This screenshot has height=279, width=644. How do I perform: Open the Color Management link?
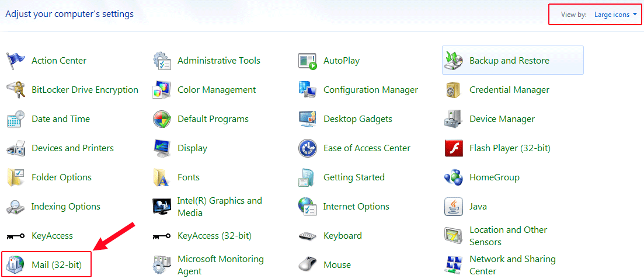217,90
